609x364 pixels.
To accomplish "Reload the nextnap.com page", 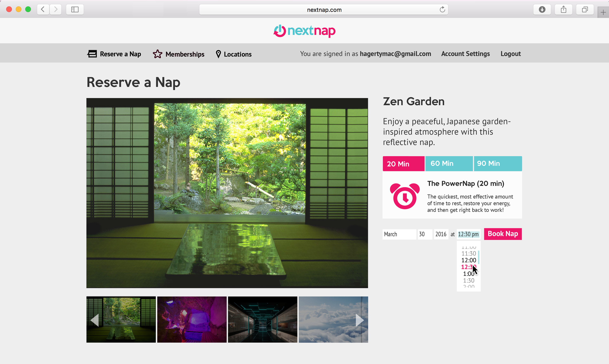I will (x=442, y=10).
